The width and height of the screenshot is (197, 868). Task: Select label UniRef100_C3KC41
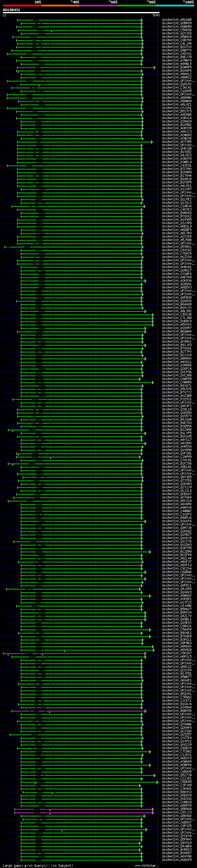(x=177, y=88)
